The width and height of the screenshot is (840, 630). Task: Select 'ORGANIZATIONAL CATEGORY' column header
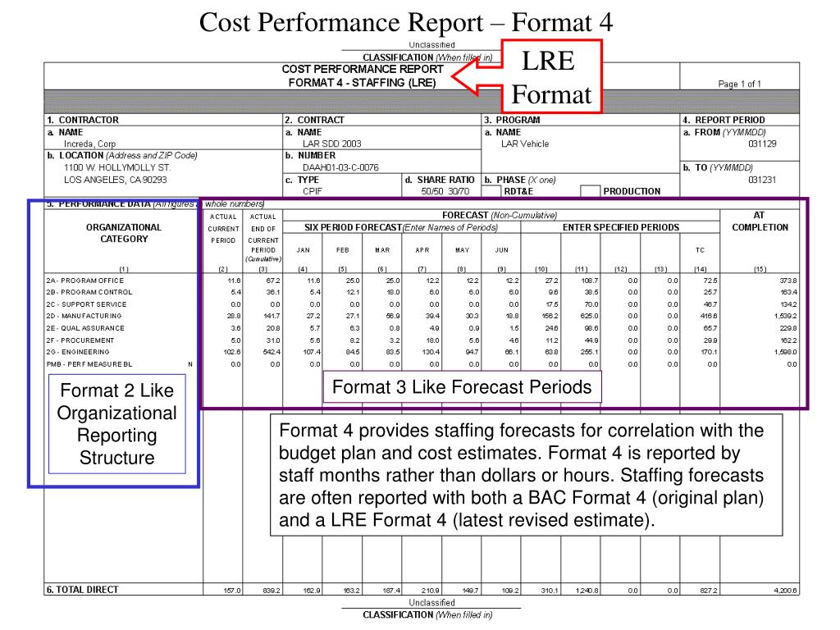pos(124,233)
